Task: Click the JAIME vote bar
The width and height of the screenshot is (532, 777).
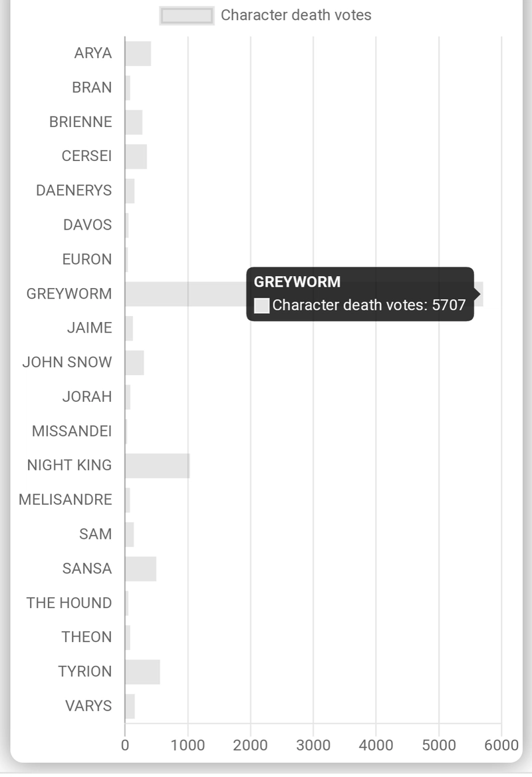Action: (129, 328)
